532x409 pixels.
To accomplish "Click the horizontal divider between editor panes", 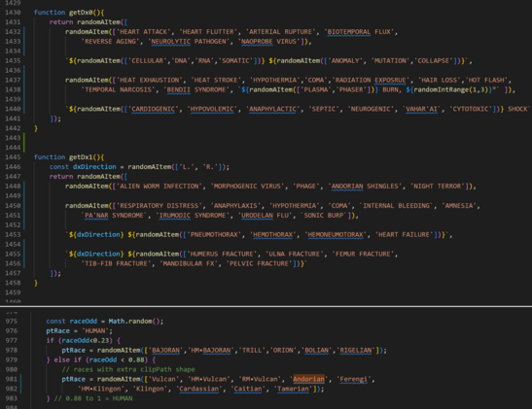I will [266, 306].
